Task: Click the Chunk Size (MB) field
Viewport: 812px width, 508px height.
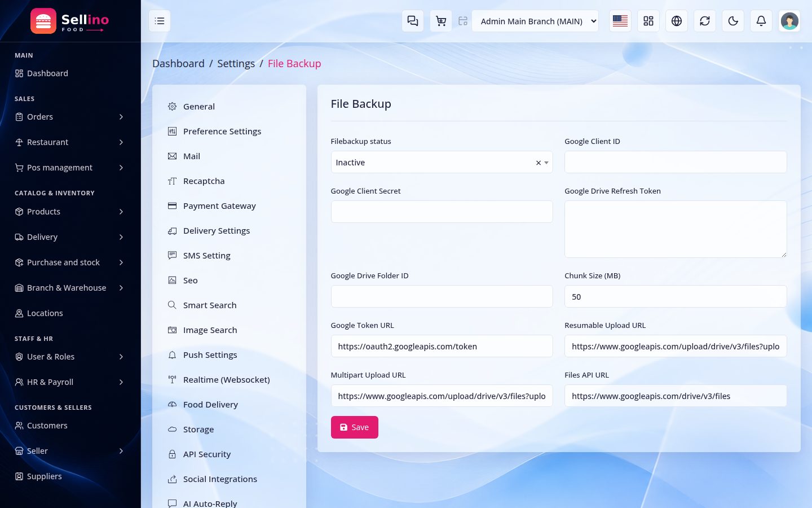Action: point(676,296)
